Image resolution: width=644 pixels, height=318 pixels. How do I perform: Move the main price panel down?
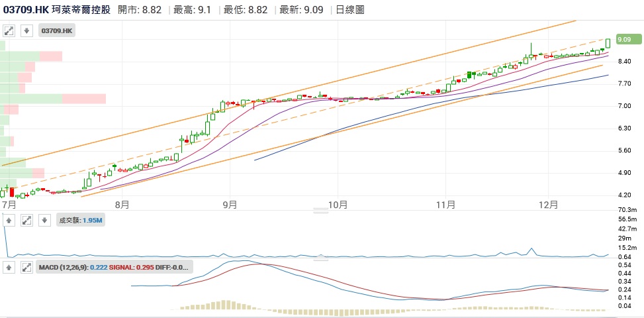point(26,30)
